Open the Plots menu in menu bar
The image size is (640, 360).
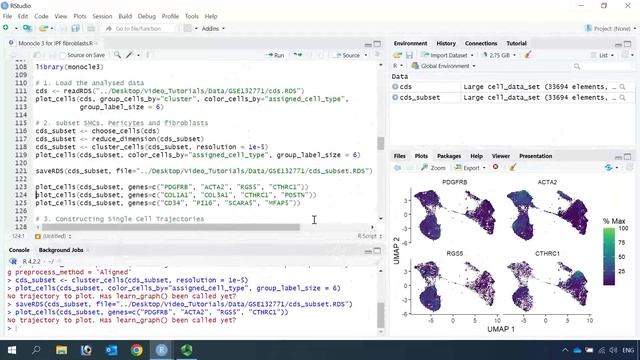[x=80, y=16]
